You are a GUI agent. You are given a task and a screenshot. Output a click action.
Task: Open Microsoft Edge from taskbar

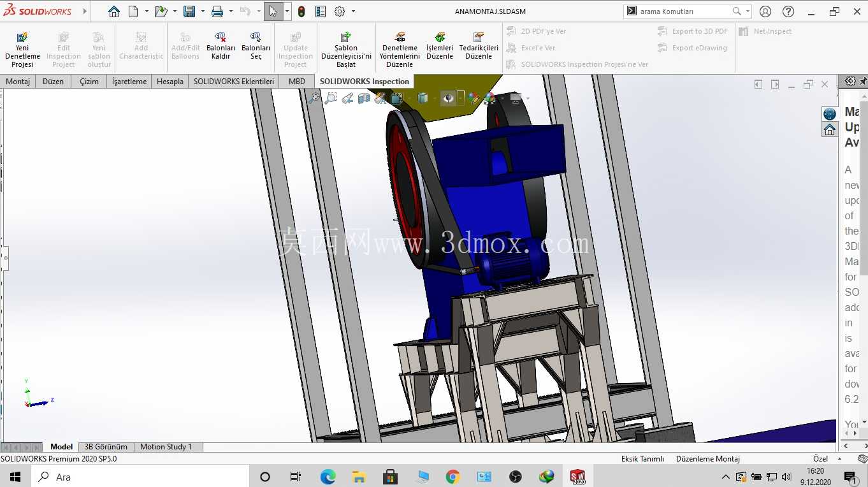[x=328, y=477]
